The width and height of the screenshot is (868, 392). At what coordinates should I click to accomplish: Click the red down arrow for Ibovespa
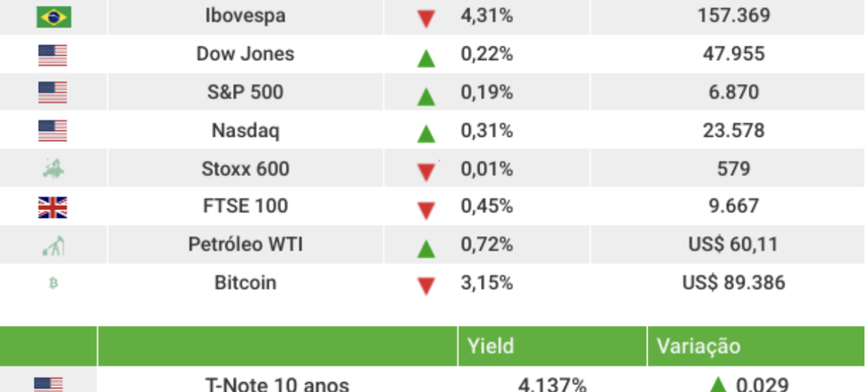[426, 18]
